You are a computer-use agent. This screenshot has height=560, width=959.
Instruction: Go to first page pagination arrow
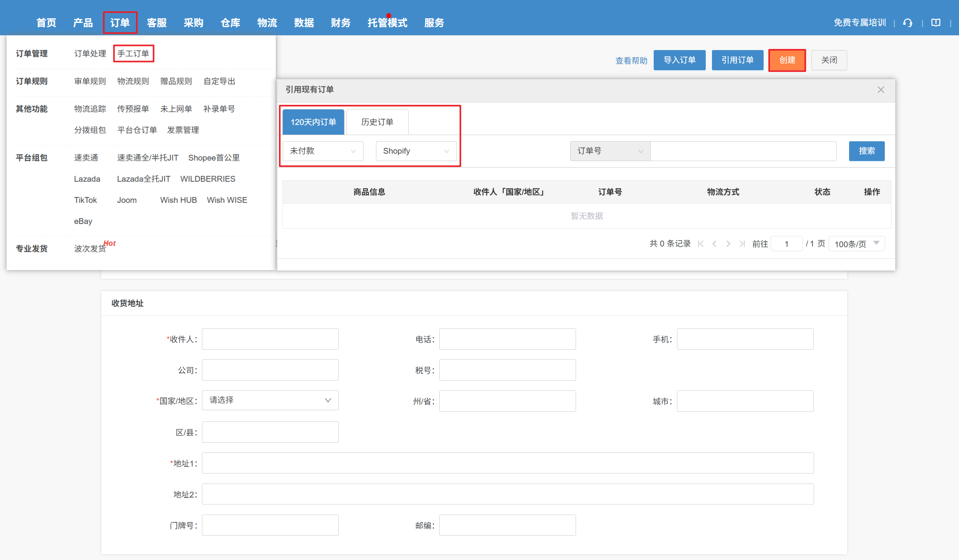(x=701, y=244)
